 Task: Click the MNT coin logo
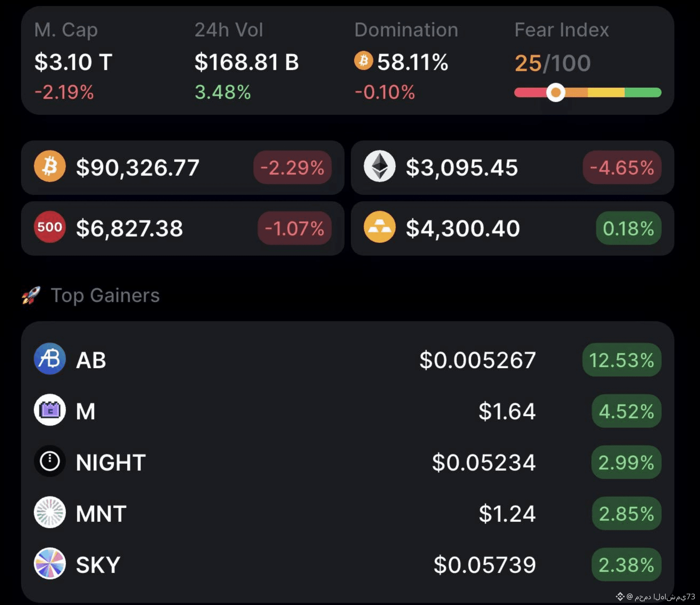(50, 513)
